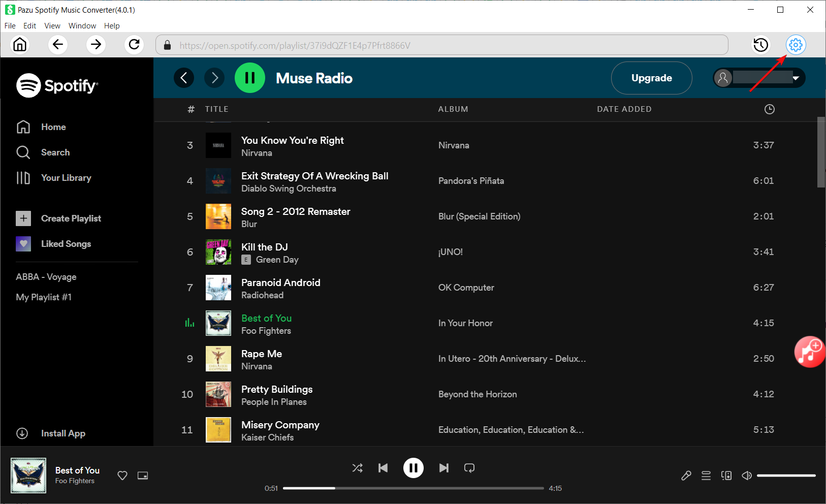The height and width of the screenshot is (504, 826).
Task: Click the red add-to-list music floating icon
Action: [810, 352]
